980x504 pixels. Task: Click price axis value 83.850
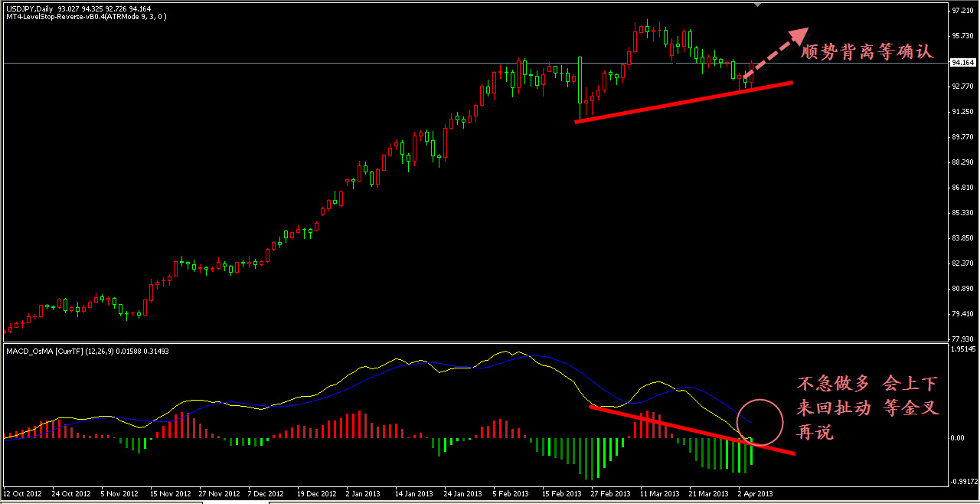tap(962, 238)
